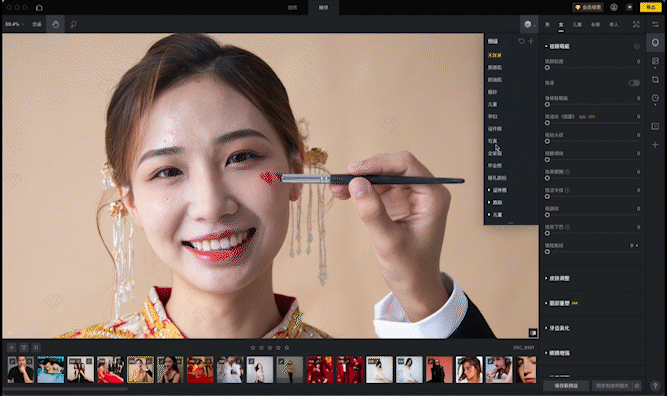
Task: Click the face-detect frame icon in toolbar
Action: (636, 24)
